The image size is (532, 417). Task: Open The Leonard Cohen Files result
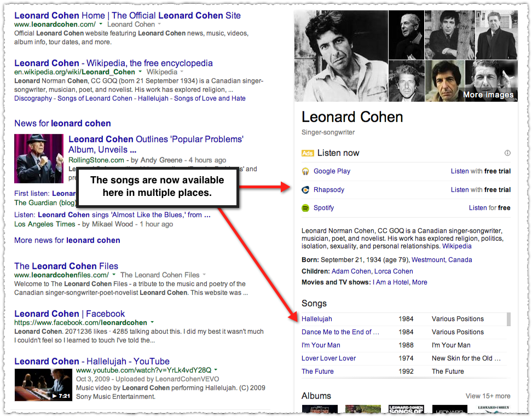tap(66, 266)
